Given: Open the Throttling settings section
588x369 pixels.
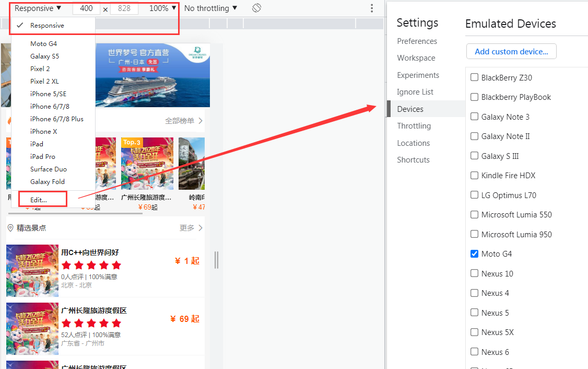Looking at the screenshot, I should (x=414, y=126).
